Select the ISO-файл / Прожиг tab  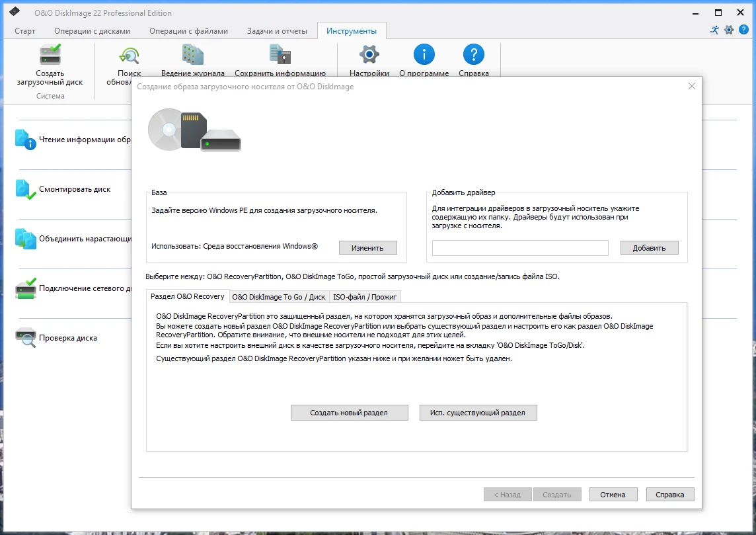(x=365, y=297)
